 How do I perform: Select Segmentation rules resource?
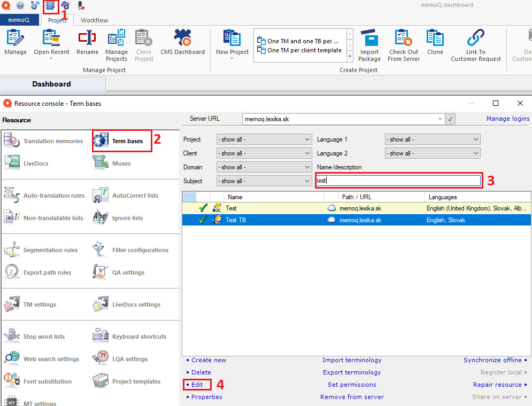click(41, 250)
